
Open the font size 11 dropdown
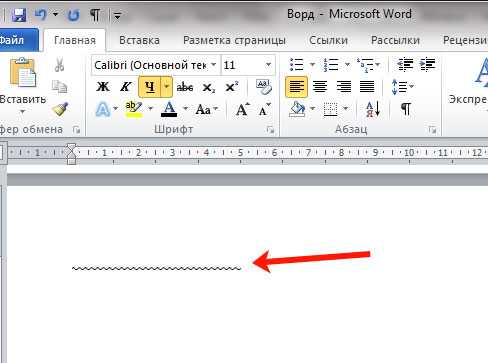[268, 65]
